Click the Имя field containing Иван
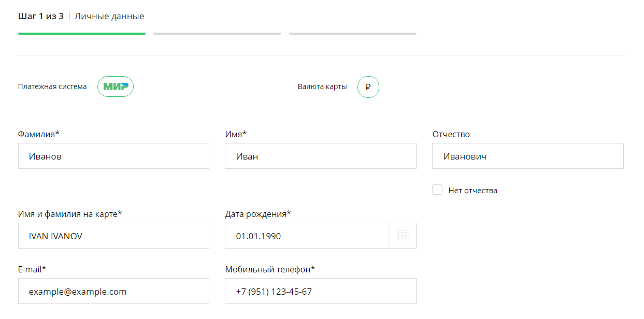 click(x=320, y=156)
